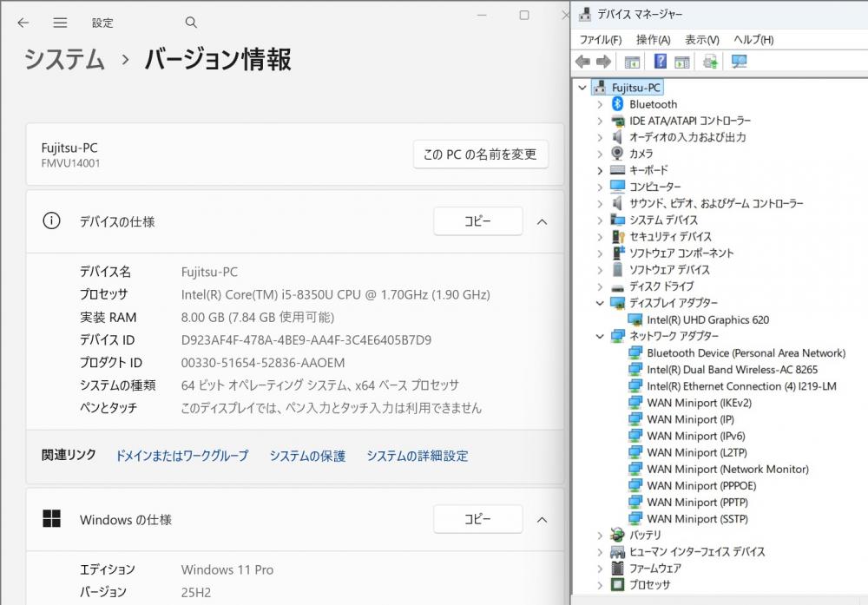This screenshot has height=605, width=868.
Task: Expand the システム デバイス node
Action: point(600,220)
